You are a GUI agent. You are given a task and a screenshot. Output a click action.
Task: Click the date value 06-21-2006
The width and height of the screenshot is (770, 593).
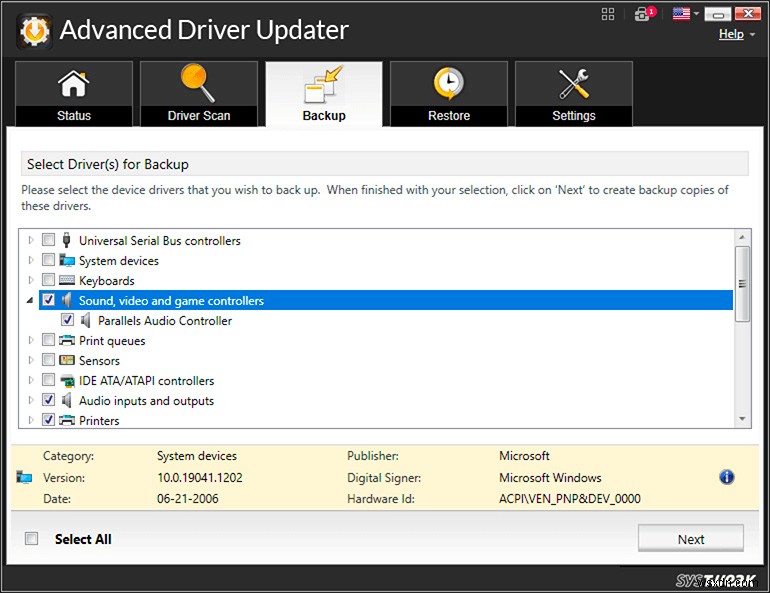[188, 499]
